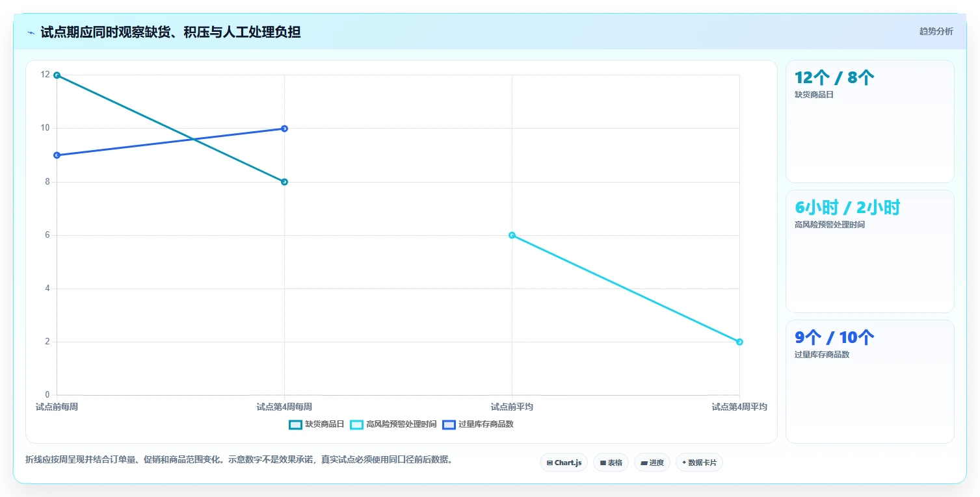This screenshot has width=980, height=497.
Task: Select the 缺货商品日 point at value 12
Action: 57,75
